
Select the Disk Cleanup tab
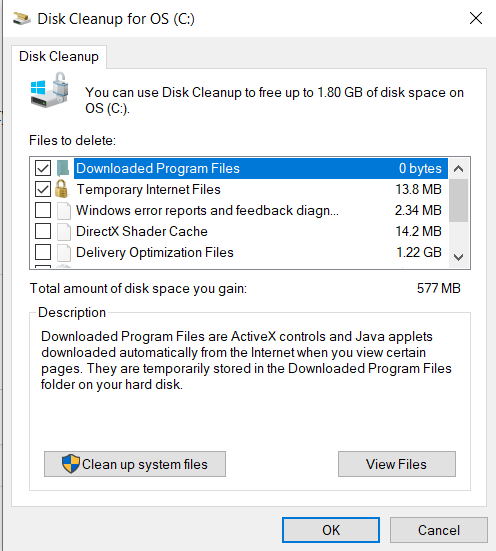coord(59,57)
